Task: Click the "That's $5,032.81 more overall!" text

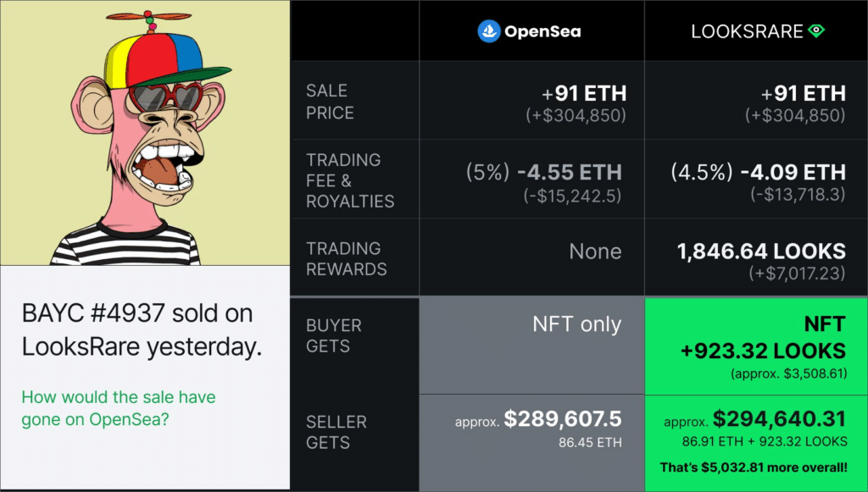Action: (754, 467)
